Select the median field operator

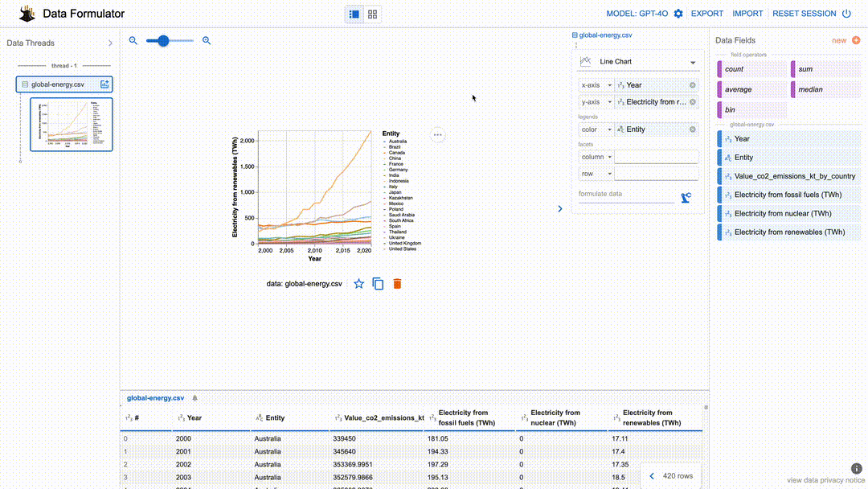pyautogui.click(x=825, y=89)
